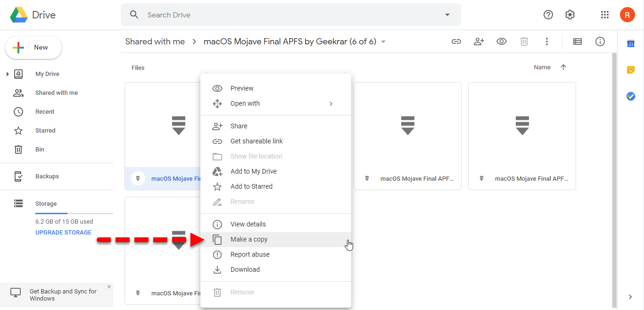Viewport: 644px width, 310px height.
Task: Click the get shareable link toolbar icon
Action: click(456, 42)
